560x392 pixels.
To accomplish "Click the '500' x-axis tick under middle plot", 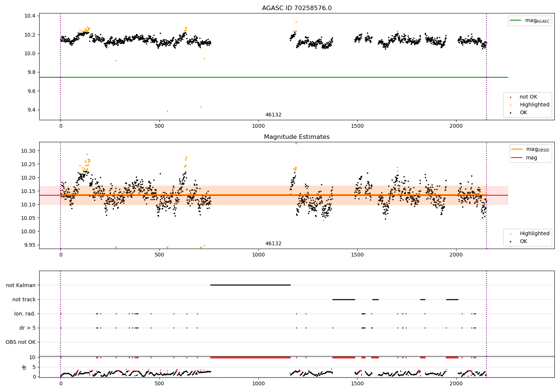I will point(159,255).
